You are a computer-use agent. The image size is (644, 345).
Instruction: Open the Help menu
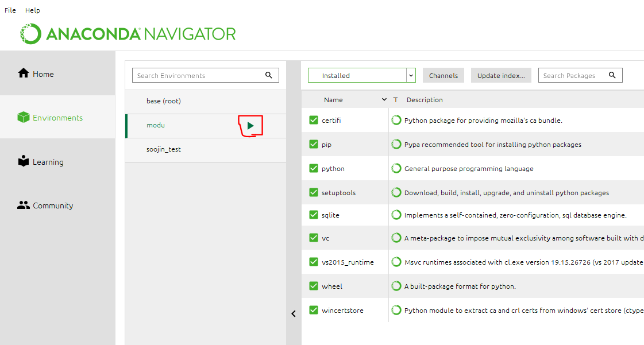coord(32,10)
